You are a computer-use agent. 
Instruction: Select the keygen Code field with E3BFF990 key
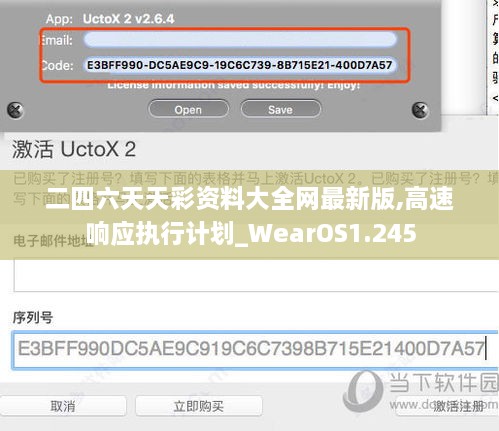[x=240, y=65]
